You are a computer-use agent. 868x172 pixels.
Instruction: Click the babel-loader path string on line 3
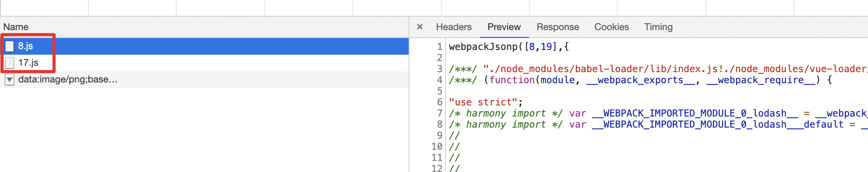[673, 69]
